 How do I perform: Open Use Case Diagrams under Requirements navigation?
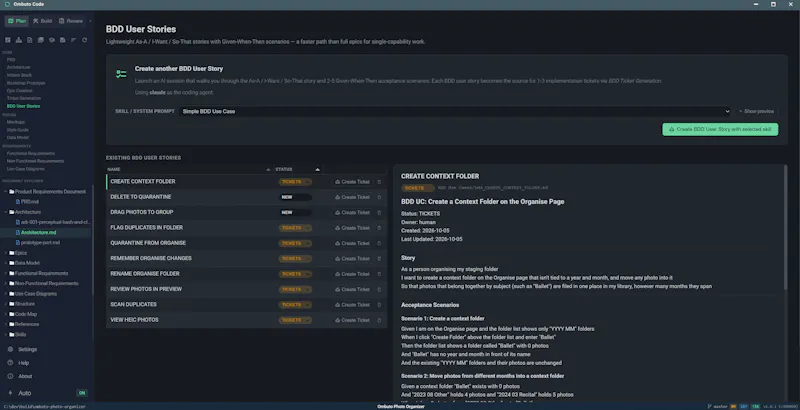point(26,169)
